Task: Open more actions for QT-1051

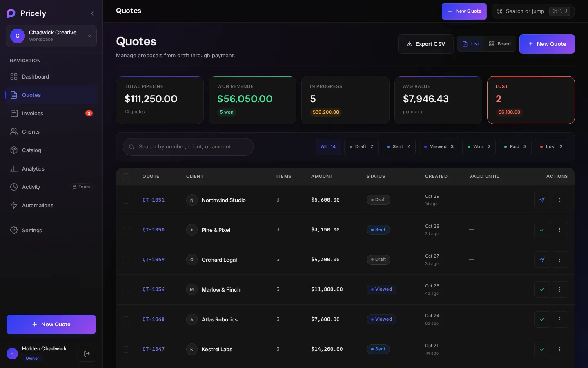Action: click(560, 200)
